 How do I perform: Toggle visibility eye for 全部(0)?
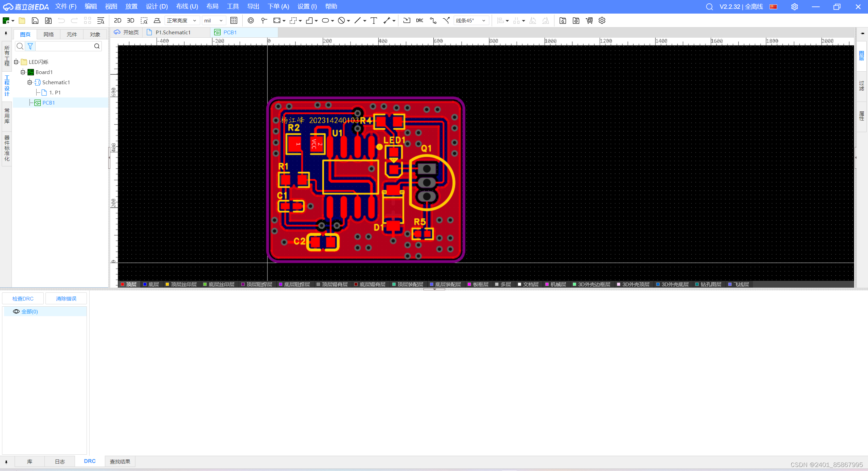click(x=16, y=311)
